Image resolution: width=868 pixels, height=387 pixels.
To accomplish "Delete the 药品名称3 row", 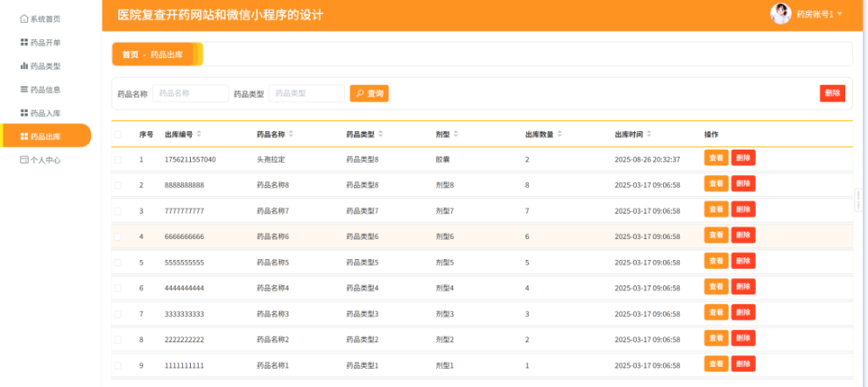I will [x=743, y=313].
